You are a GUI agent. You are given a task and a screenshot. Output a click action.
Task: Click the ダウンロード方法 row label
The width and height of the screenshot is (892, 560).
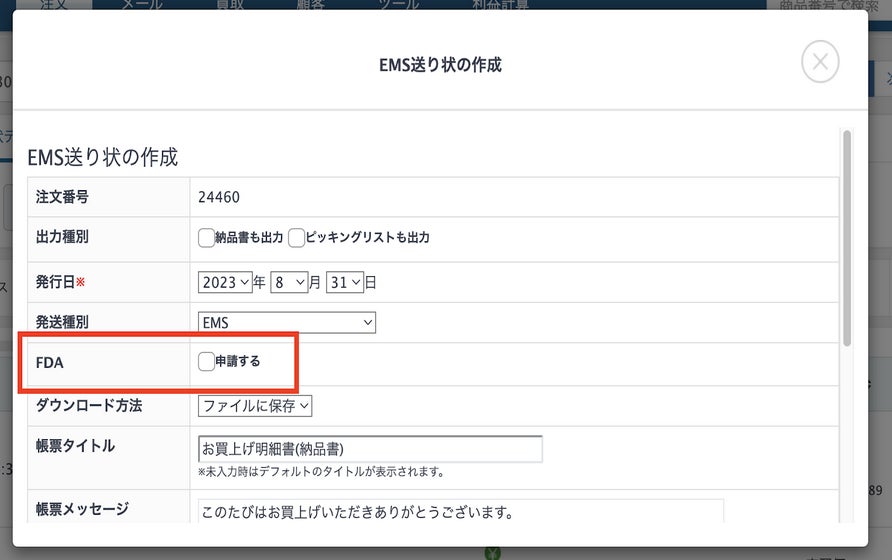click(89, 405)
